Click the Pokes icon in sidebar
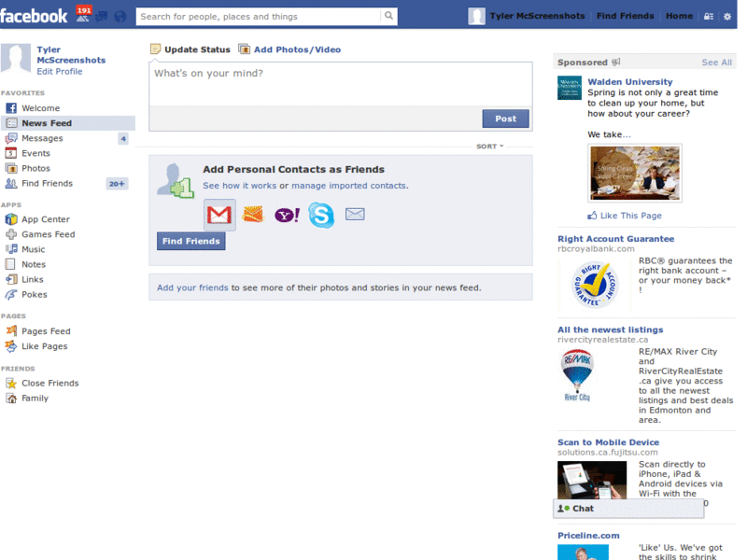The width and height of the screenshot is (747, 560). 11,295
